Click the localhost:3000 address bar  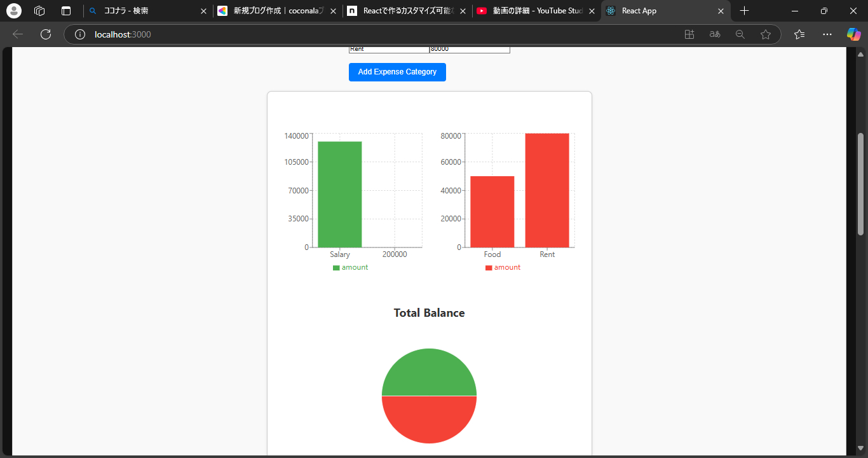click(381, 34)
